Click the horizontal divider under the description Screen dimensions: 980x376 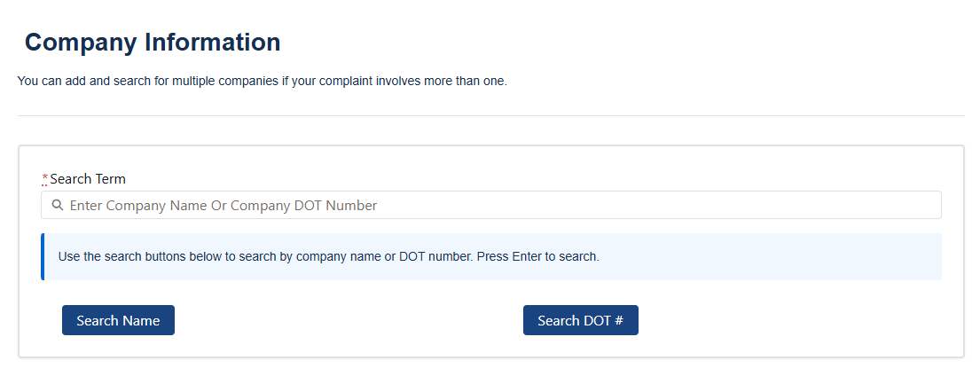point(490,115)
